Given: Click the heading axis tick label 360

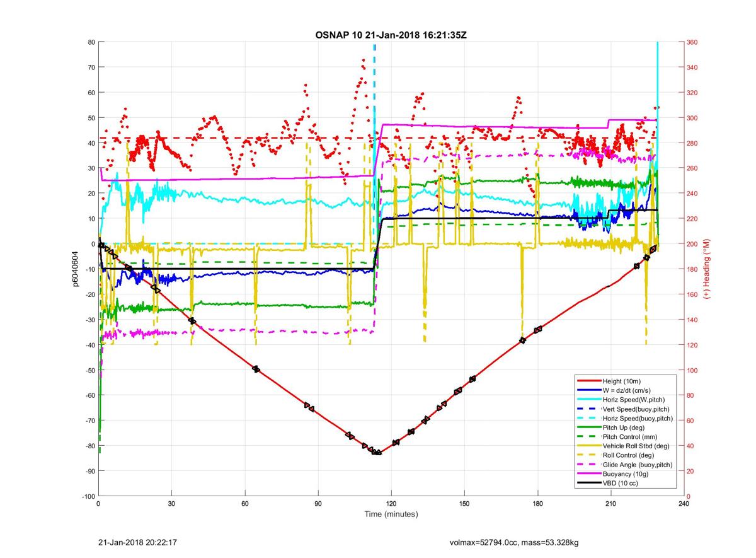Looking at the screenshot, I should (x=692, y=42).
